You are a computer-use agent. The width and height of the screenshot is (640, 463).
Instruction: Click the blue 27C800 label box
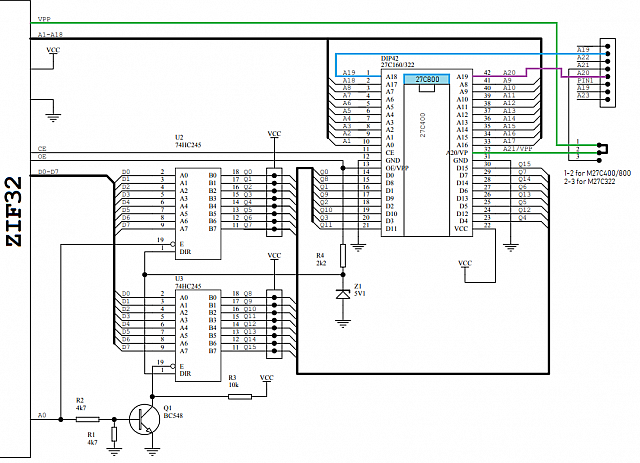click(427, 79)
